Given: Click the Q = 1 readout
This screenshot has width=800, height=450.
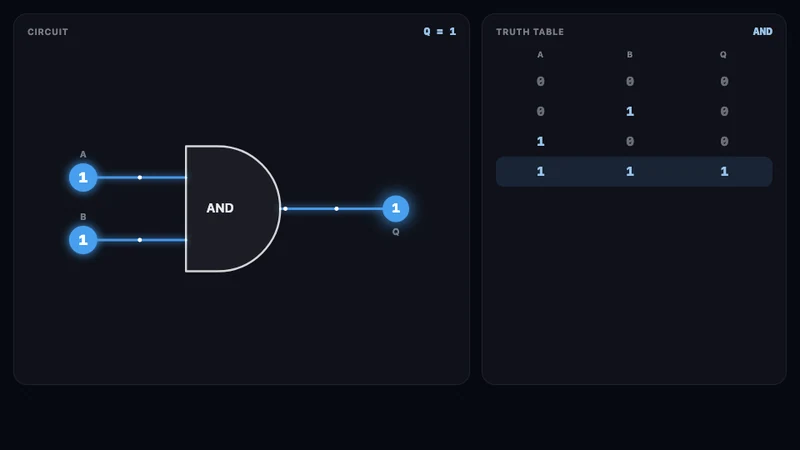Looking at the screenshot, I should tap(439, 32).
